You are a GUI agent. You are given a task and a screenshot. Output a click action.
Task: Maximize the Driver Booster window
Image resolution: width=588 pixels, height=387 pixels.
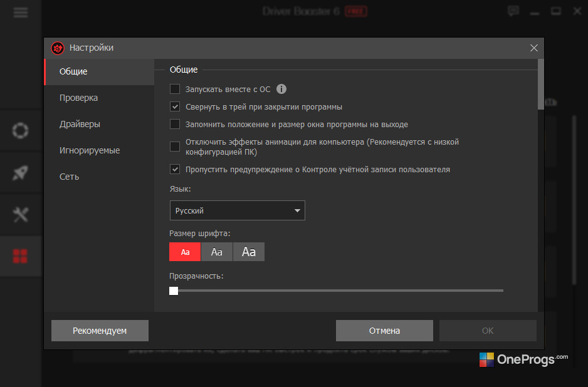click(x=556, y=11)
